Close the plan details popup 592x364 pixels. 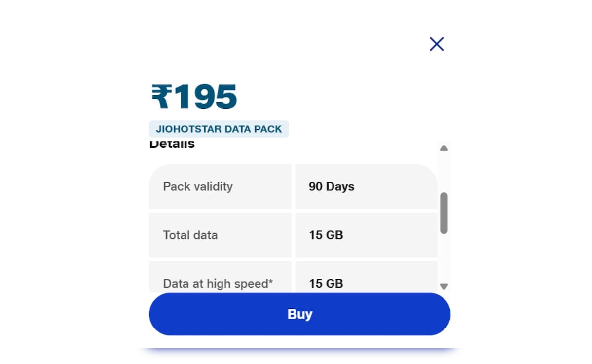(x=437, y=44)
